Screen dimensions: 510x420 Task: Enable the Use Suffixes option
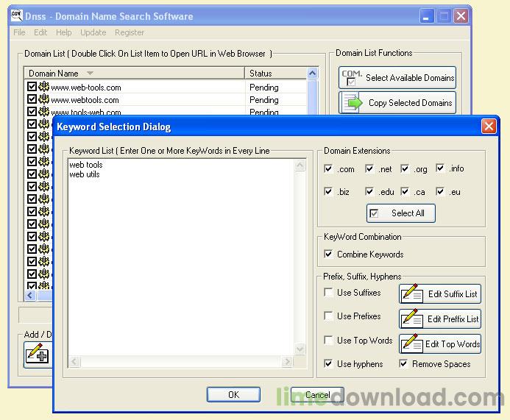328,293
